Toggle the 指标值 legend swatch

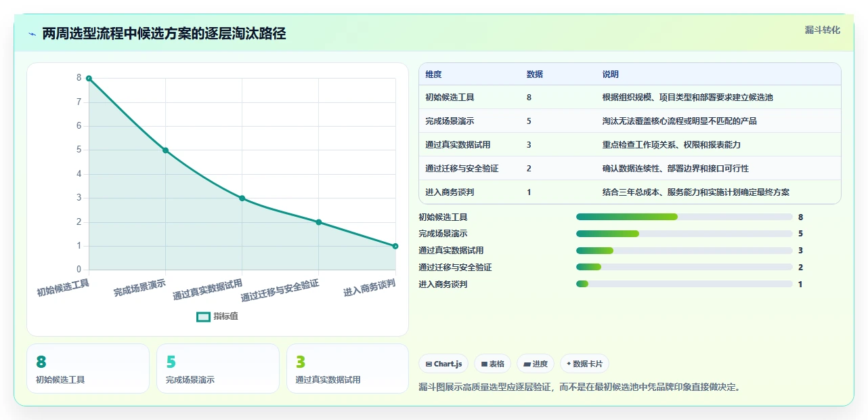point(203,316)
